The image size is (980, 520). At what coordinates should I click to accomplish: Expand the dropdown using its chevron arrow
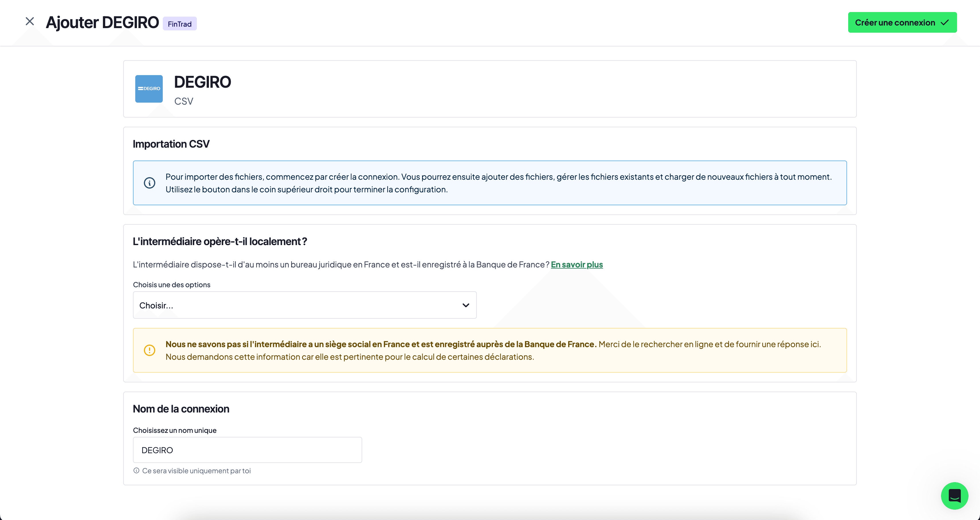(x=466, y=305)
